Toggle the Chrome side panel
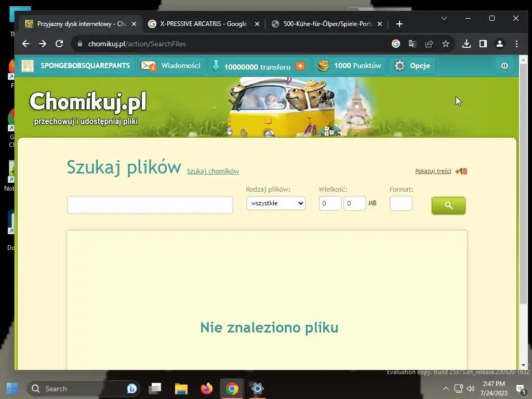 [483, 44]
